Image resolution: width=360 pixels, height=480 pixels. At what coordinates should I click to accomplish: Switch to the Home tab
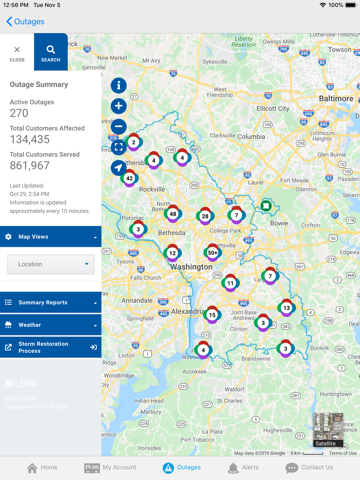pos(42,468)
